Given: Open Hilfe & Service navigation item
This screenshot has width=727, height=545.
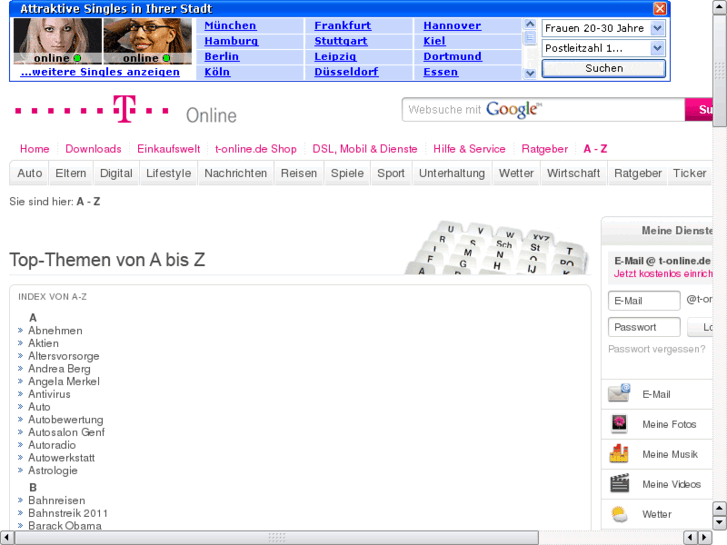Looking at the screenshot, I should coord(469,149).
